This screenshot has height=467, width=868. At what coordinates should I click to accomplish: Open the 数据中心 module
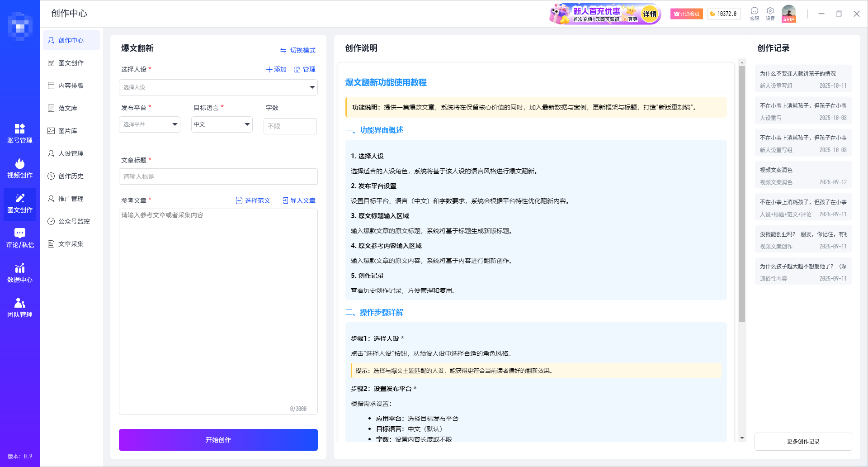coord(19,273)
